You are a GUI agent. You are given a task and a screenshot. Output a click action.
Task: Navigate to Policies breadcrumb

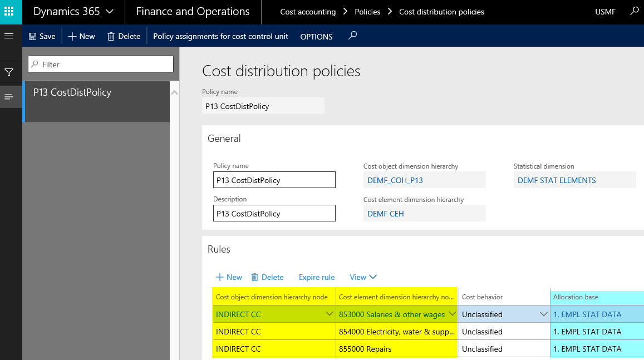pyautogui.click(x=367, y=12)
